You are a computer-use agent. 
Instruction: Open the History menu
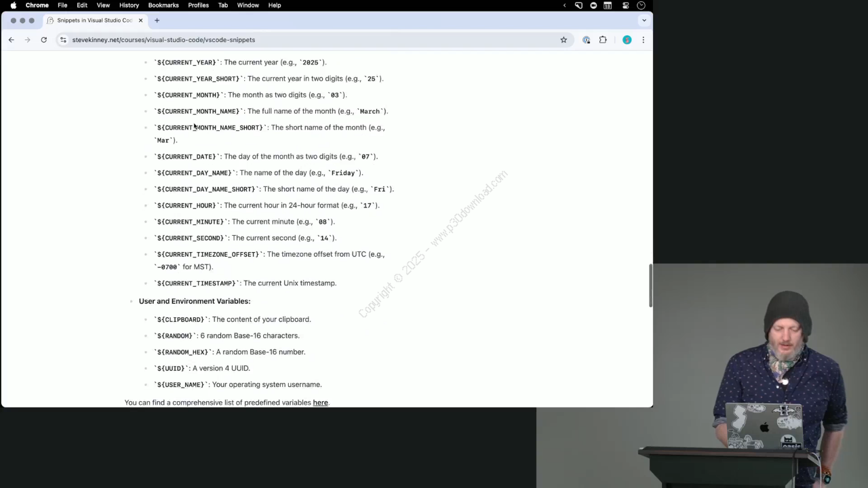pos(129,5)
